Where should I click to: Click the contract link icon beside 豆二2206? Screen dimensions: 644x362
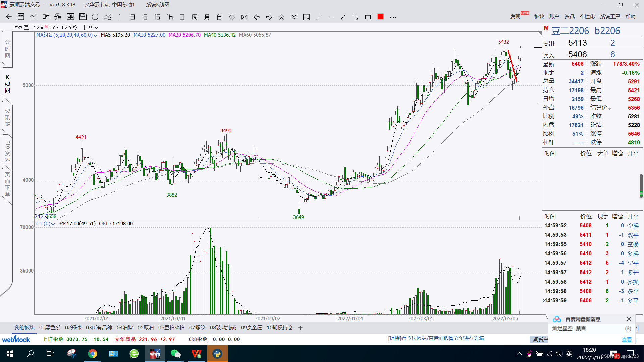click(18, 27)
